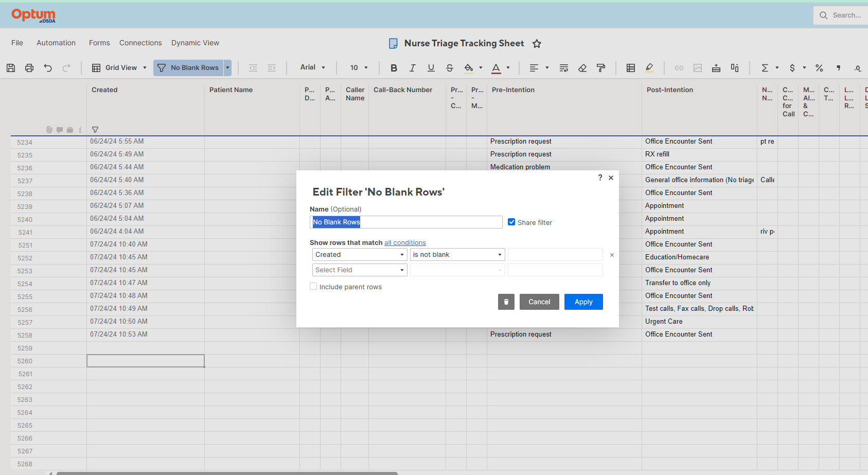Open the 'is not blank' condition dropdown
The height and width of the screenshot is (475, 868).
(x=457, y=255)
